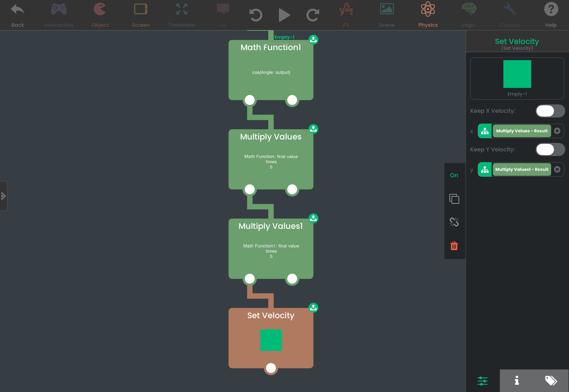569x392 pixels.
Task: Open the tags icon in bottom panel
Action: 551,381
